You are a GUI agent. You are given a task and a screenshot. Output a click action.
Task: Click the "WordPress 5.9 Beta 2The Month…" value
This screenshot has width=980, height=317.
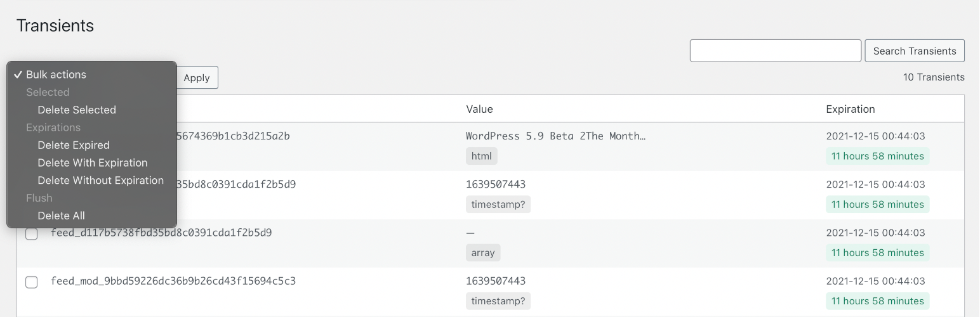point(555,136)
